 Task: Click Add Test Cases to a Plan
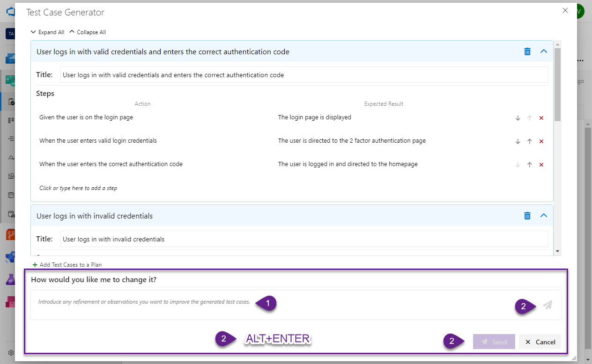67,265
